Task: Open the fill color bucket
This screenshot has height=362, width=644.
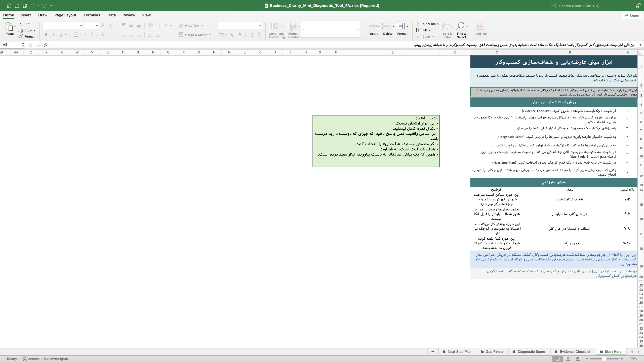Action: click(x=92, y=35)
